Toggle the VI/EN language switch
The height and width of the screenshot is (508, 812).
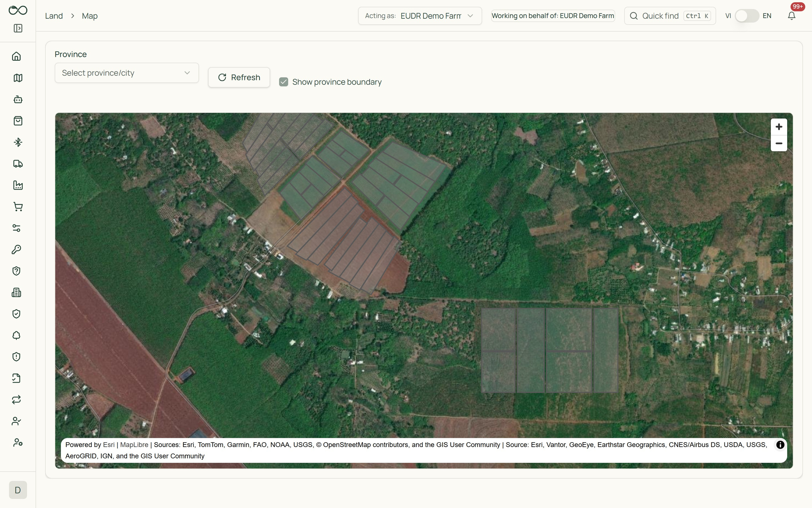coord(747,16)
